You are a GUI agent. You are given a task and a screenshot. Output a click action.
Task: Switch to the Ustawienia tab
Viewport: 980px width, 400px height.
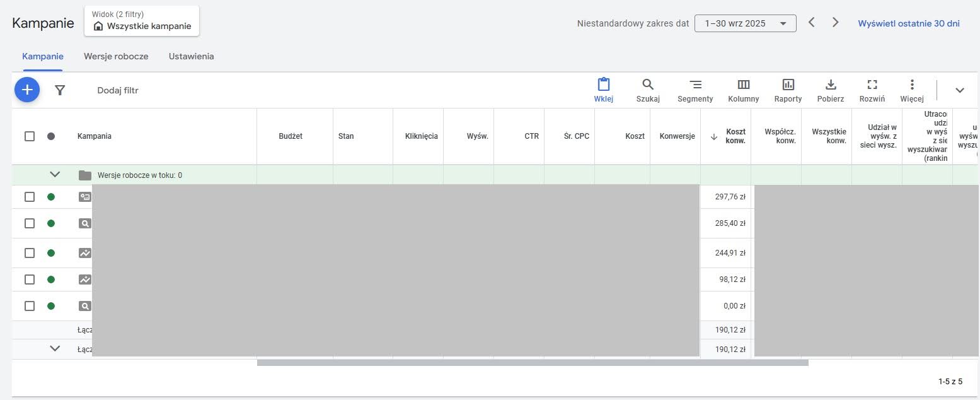[192, 56]
